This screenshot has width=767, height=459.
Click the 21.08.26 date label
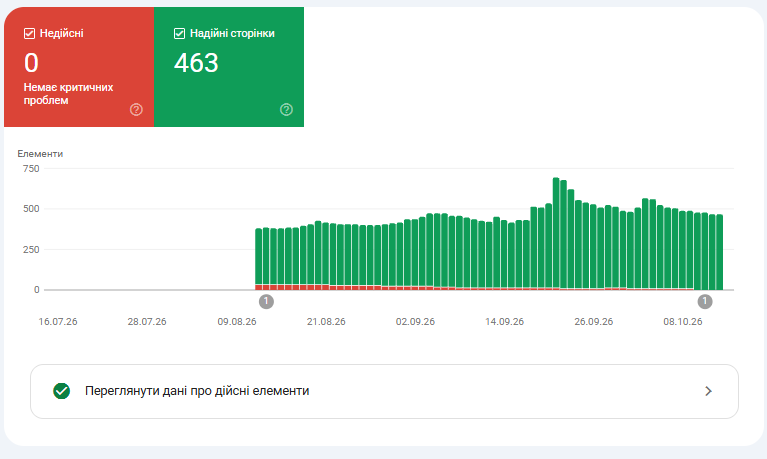(x=326, y=321)
